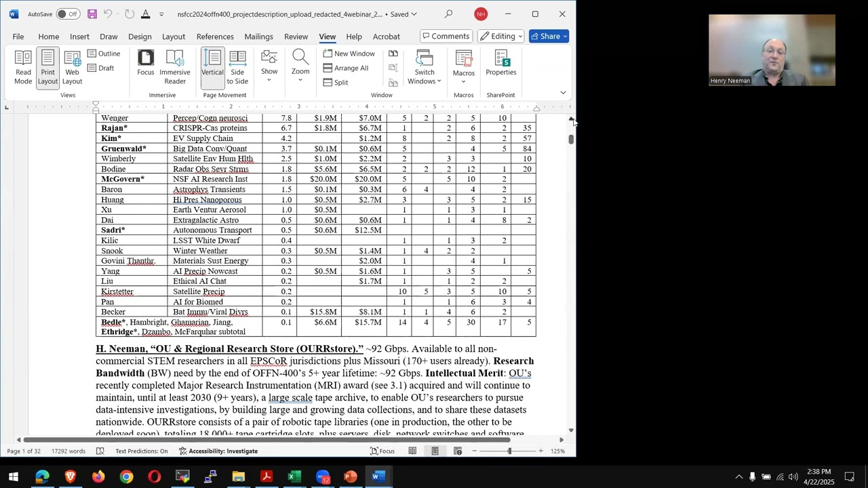Expand the Saved status dropdown in title bar

(403, 14)
